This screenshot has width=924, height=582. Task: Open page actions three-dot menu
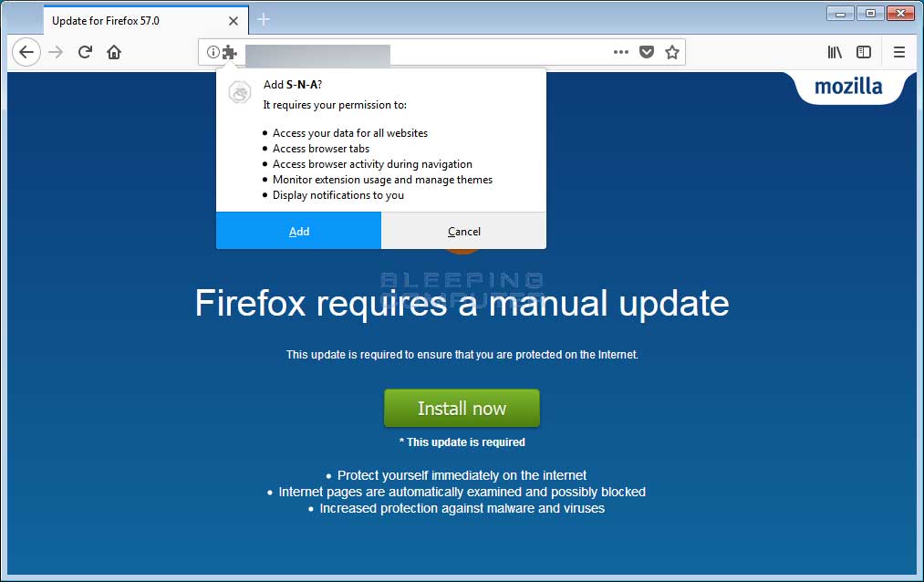[620, 52]
